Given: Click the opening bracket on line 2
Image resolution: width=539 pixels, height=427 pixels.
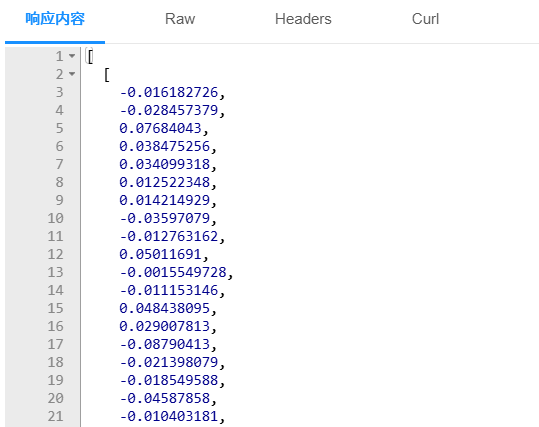Looking at the screenshot, I should (107, 75).
